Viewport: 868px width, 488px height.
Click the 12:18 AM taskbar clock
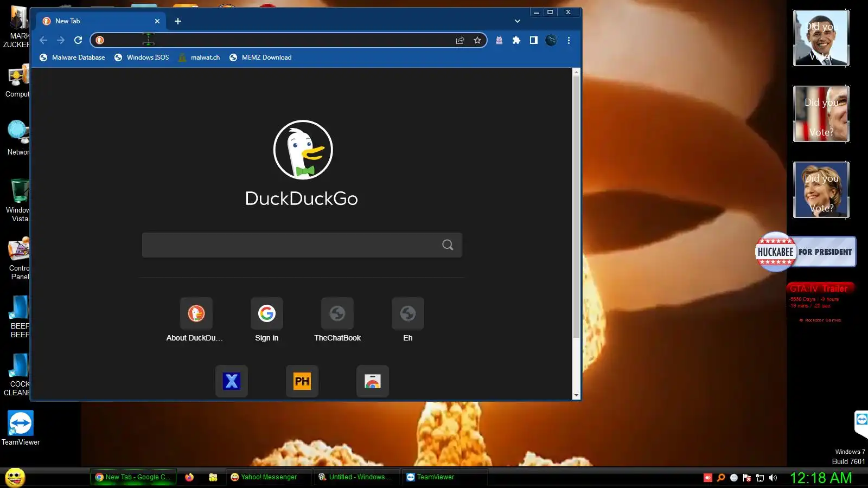pyautogui.click(x=821, y=478)
